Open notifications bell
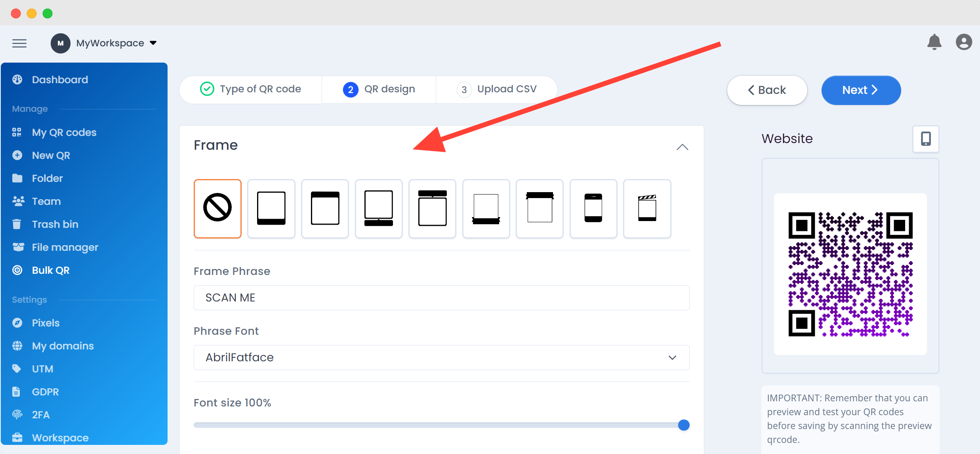 click(x=934, y=42)
